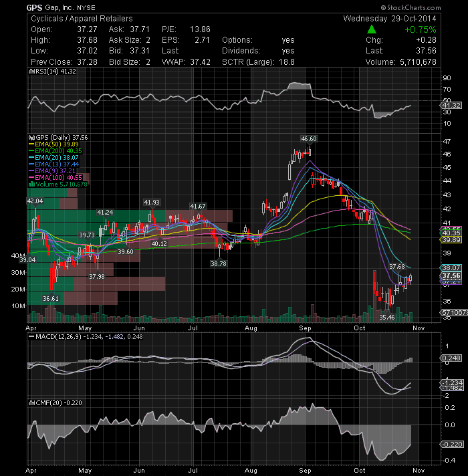Click the EMA 38.07 axis tag
The width and height of the screenshot is (468, 476).
451,267
